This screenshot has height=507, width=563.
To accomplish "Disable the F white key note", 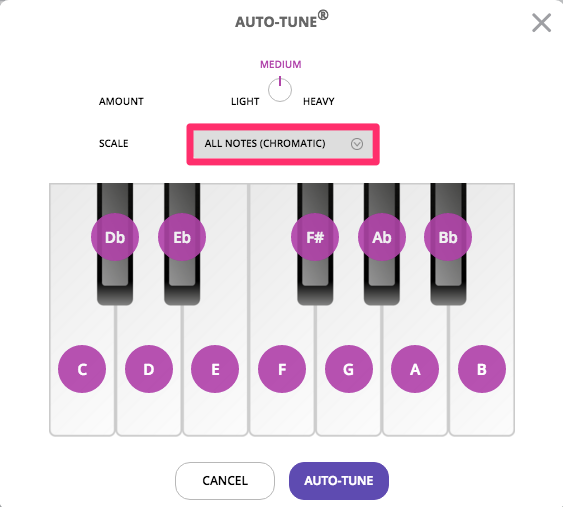I will point(282,369).
